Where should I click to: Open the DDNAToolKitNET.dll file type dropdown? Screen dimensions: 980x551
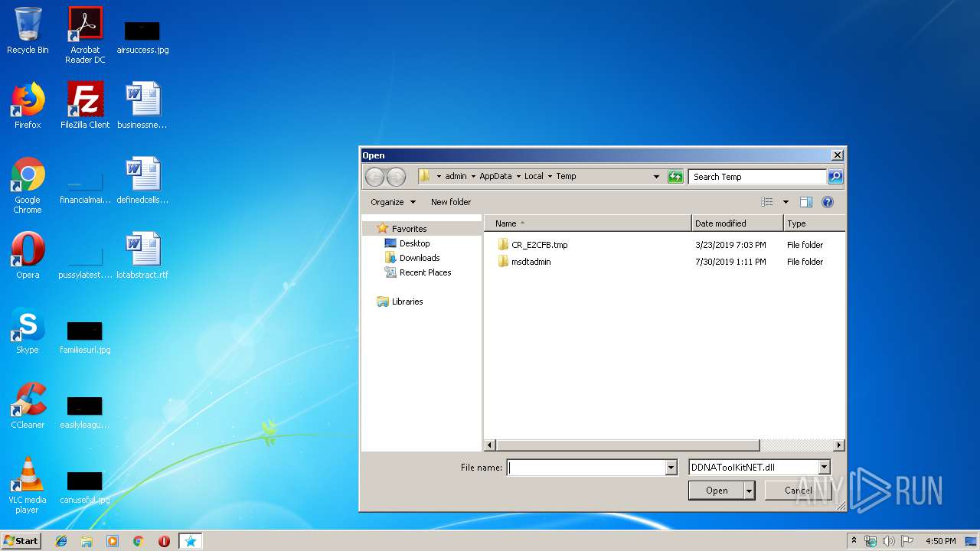click(825, 468)
